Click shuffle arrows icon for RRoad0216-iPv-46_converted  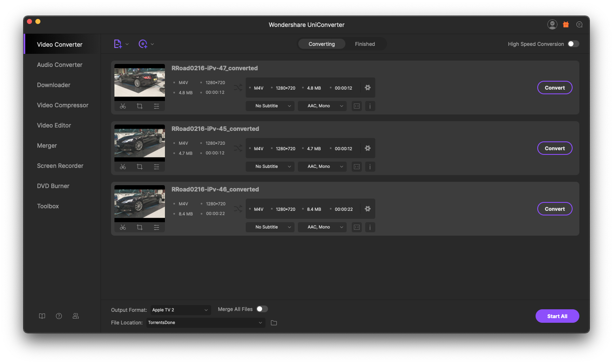pyautogui.click(x=238, y=209)
